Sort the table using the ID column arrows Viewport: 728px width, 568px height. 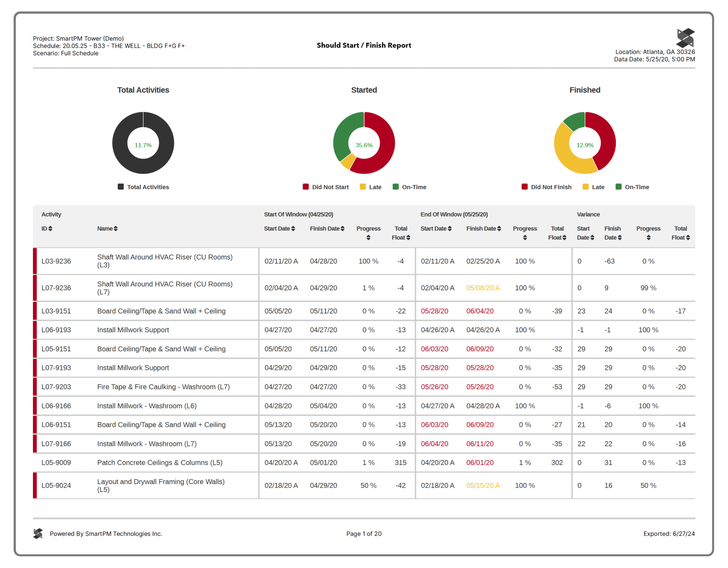click(51, 228)
